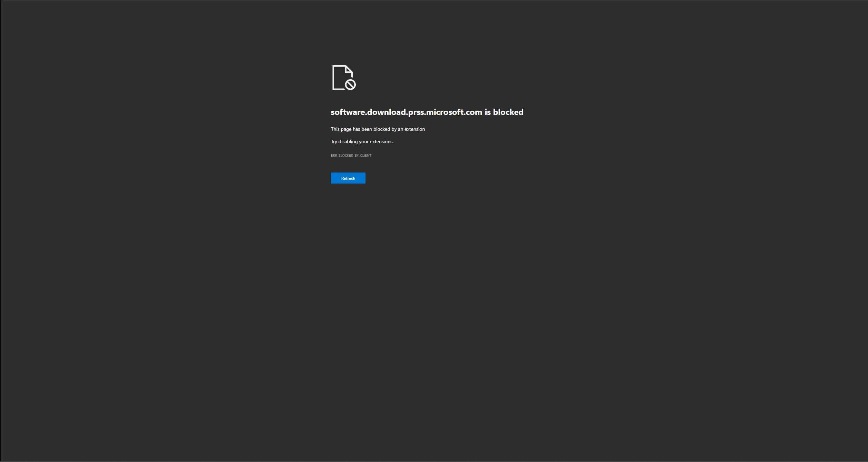Click the word 'Try' in suggestion line

(x=334, y=142)
